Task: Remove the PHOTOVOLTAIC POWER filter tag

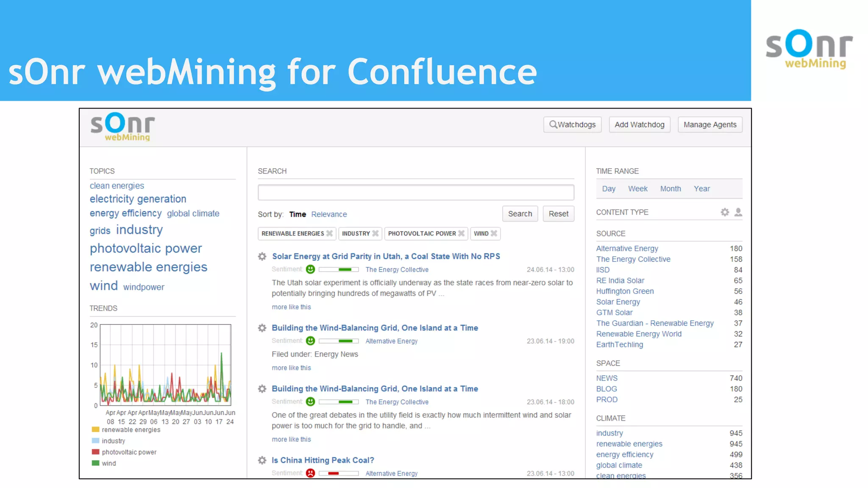Action: pyautogui.click(x=462, y=233)
